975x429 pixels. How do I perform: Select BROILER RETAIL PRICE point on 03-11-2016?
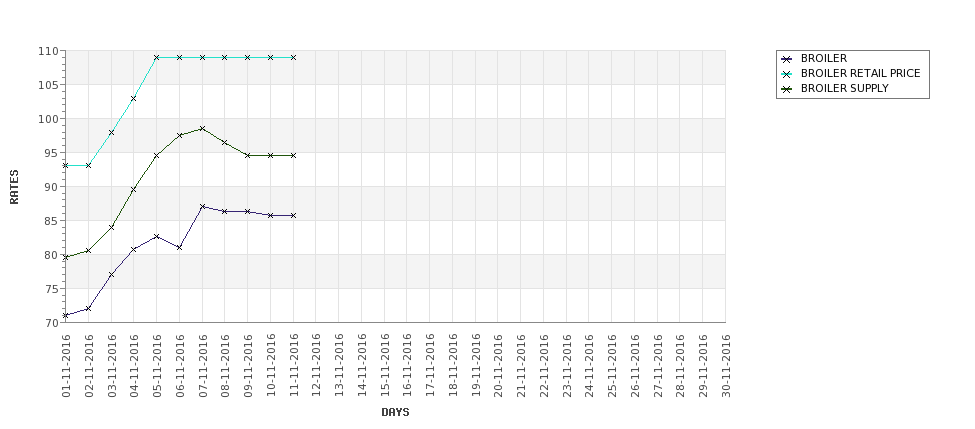coord(111,132)
